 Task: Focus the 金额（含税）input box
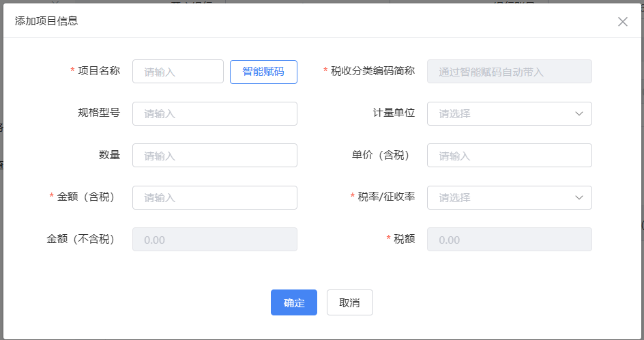click(x=215, y=197)
